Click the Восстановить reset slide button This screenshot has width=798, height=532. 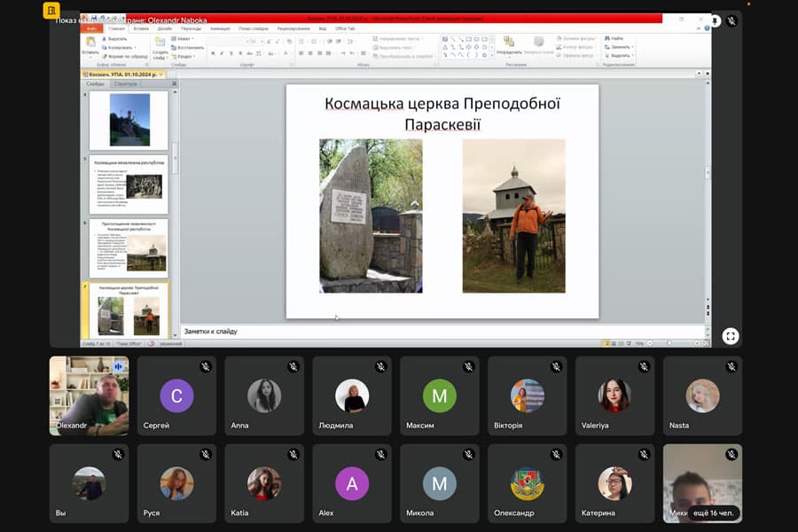point(187,47)
